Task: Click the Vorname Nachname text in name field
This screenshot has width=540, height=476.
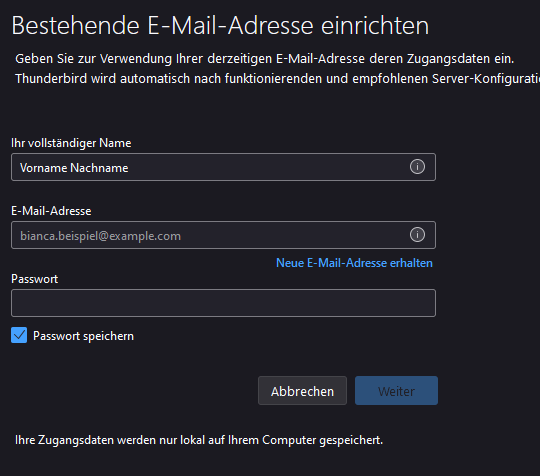Action: (74, 168)
